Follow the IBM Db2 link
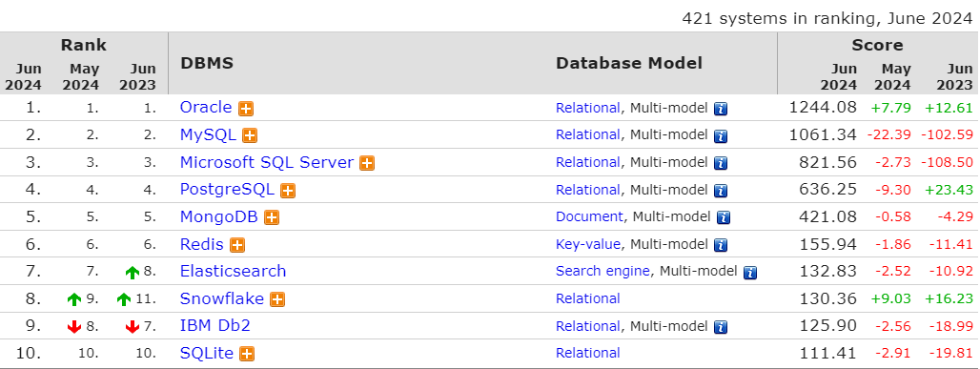Screen dimensions: 980x369 215,326
